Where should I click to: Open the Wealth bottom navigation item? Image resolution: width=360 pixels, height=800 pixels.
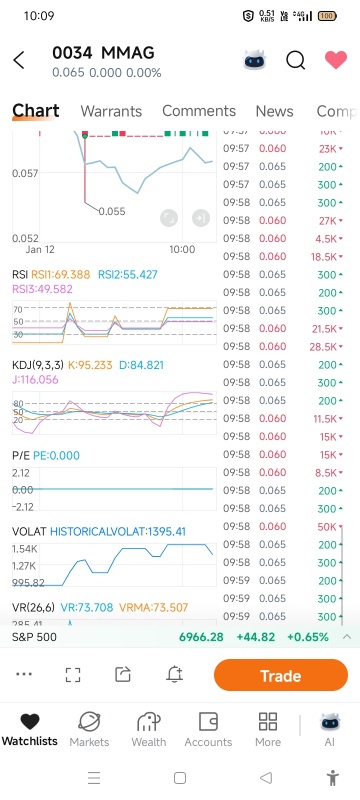[149, 730]
